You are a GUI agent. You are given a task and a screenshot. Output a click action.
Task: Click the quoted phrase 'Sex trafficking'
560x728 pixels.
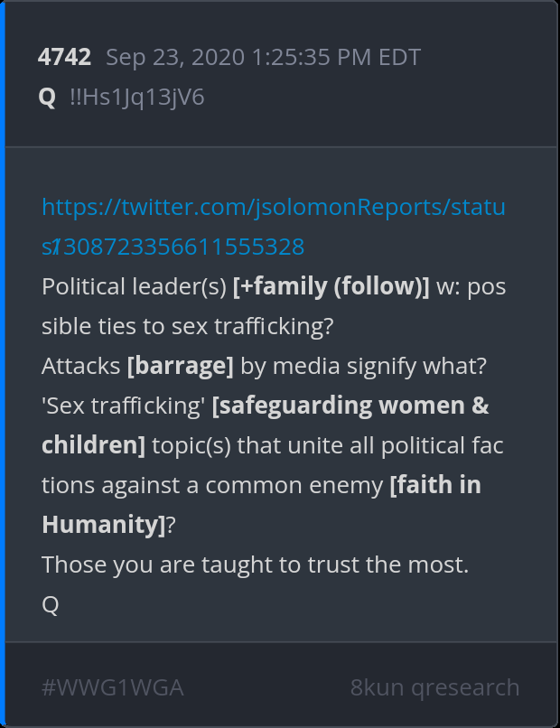pyautogui.click(x=123, y=406)
